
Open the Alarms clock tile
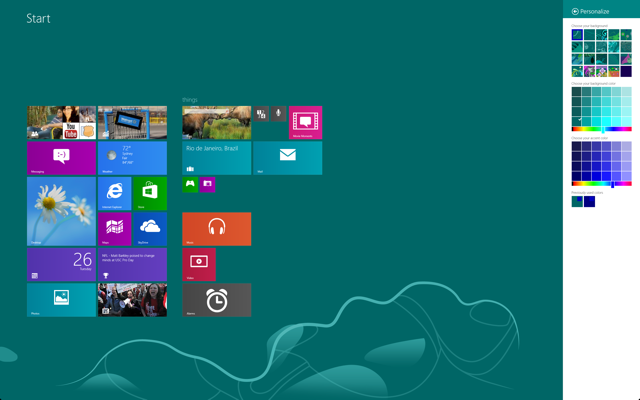217,300
